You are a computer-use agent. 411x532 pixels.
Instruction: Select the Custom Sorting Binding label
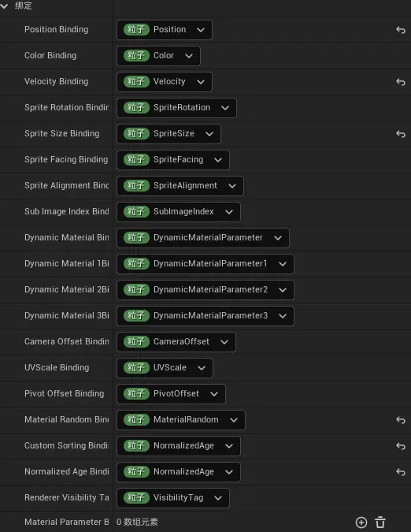click(x=67, y=446)
